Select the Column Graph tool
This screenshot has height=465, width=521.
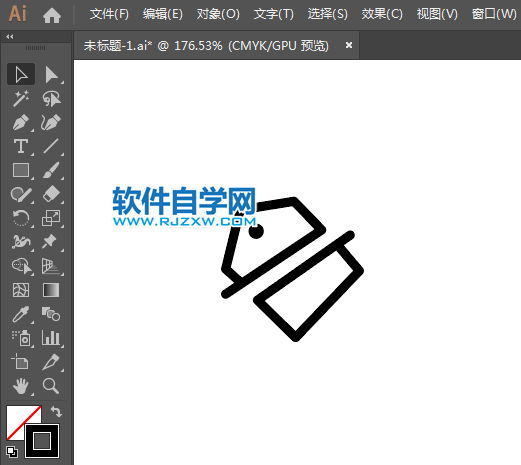[51, 338]
